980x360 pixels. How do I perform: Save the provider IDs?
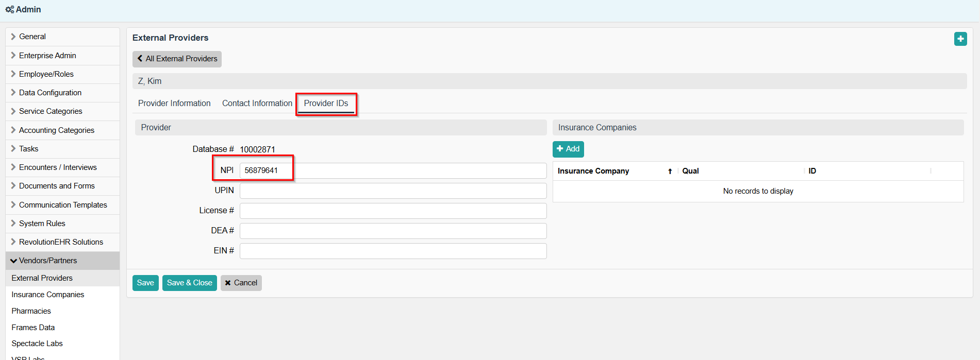pos(145,283)
